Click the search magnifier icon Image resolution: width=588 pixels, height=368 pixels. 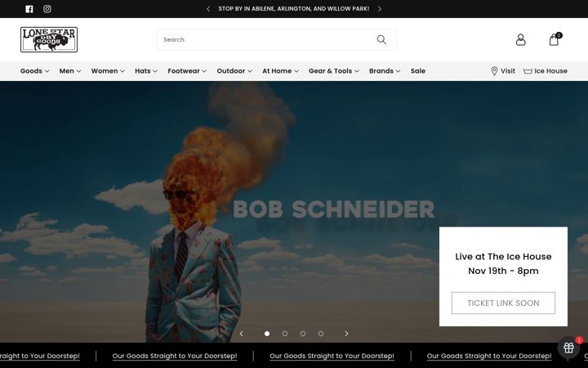381,39
